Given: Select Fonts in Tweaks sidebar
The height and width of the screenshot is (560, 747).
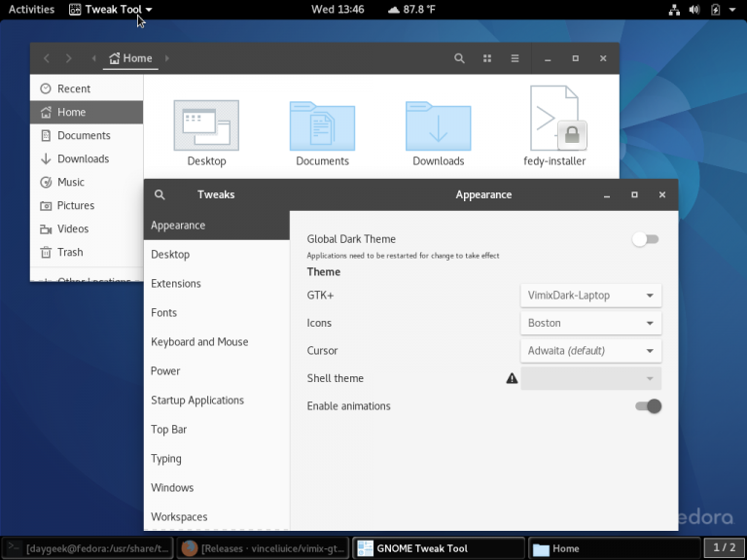Looking at the screenshot, I should (163, 313).
